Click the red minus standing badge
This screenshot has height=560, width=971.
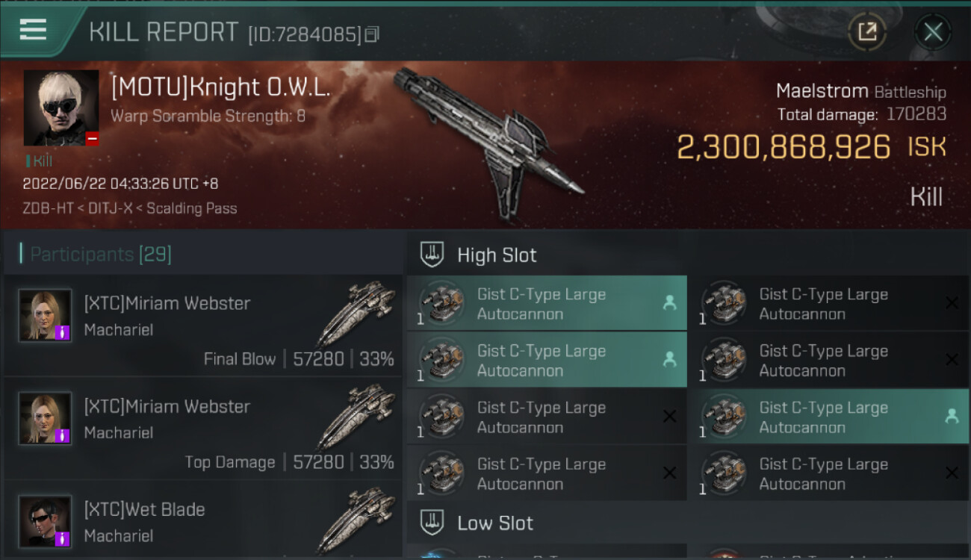[92, 138]
